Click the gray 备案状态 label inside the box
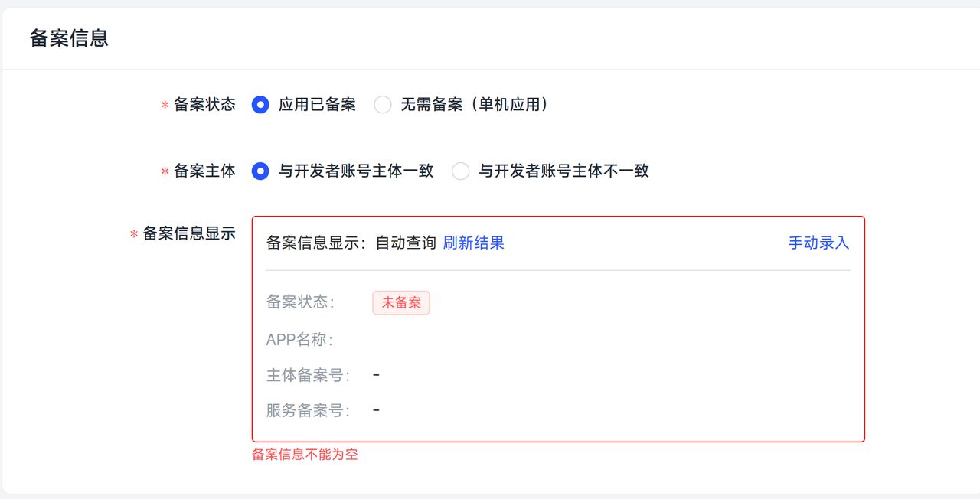The height and width of the screenshot is (499, 980). pos(300,303)
